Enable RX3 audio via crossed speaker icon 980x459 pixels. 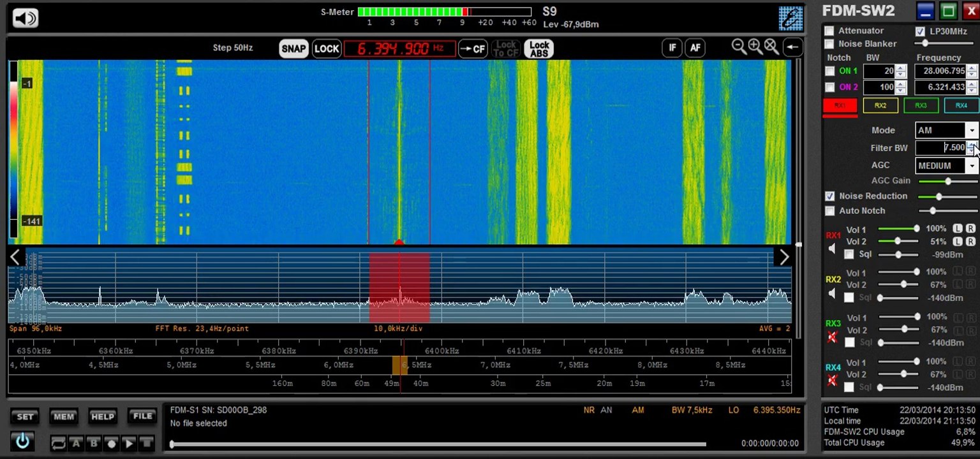[832, 337]
